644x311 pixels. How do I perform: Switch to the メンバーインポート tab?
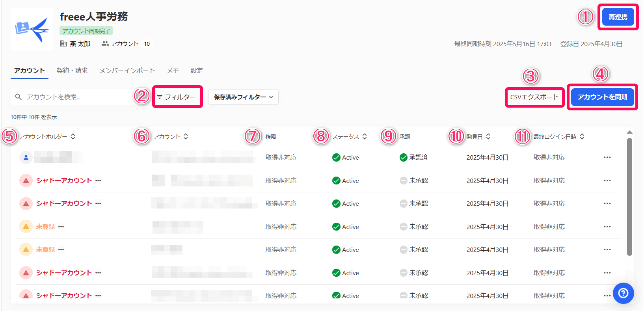[x=127, y=71]
